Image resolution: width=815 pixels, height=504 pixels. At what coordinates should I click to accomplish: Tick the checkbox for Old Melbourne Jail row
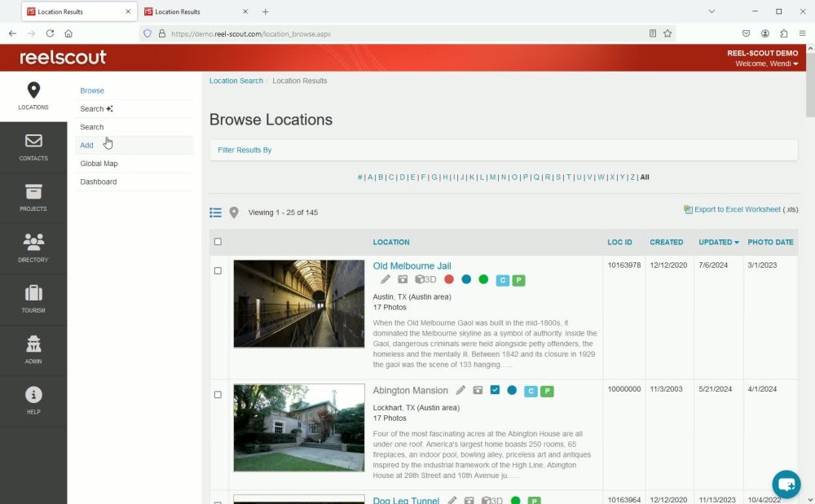pos(218,270)
